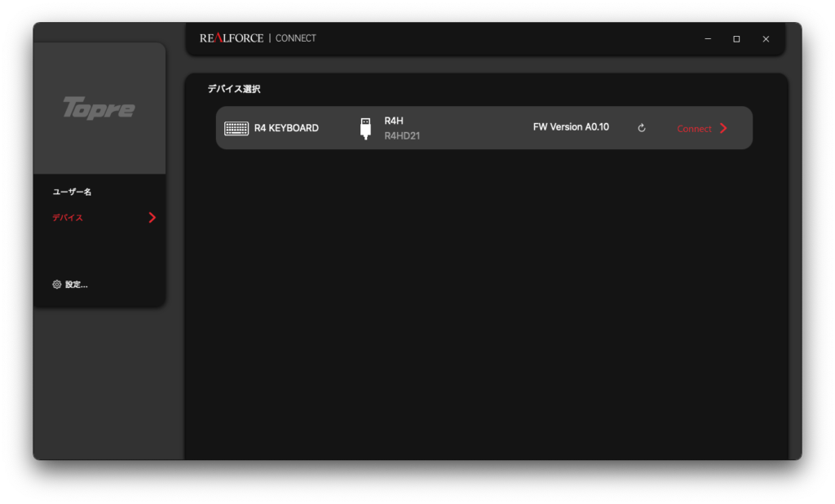This screenshot has width=835, height=504.
Task: Select the デバイス menu item
Action: (x=68, y=218)
